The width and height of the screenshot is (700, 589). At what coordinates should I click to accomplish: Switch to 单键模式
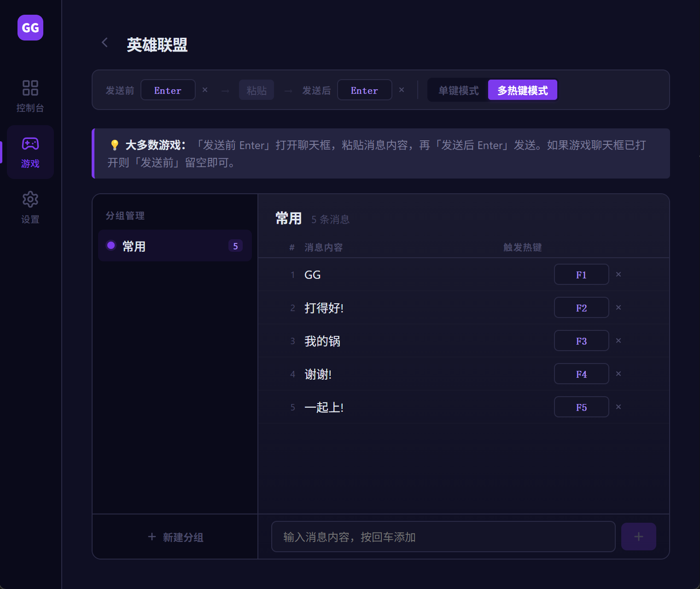457,90
